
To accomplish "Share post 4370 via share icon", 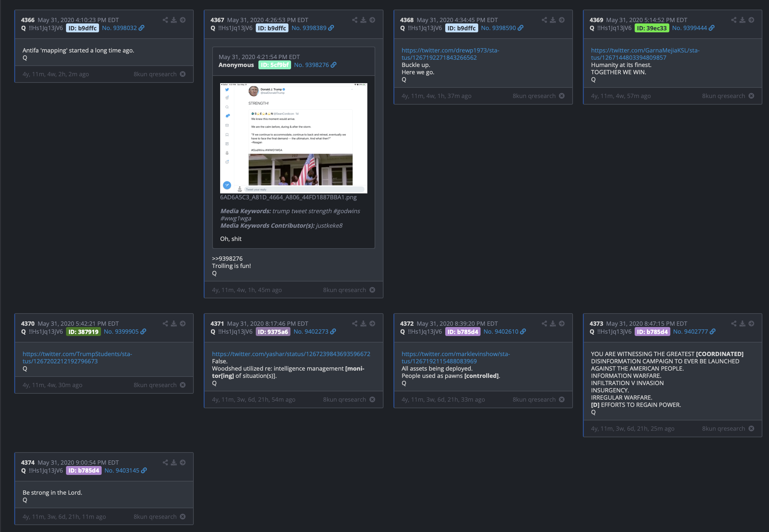I will (165, 324).
